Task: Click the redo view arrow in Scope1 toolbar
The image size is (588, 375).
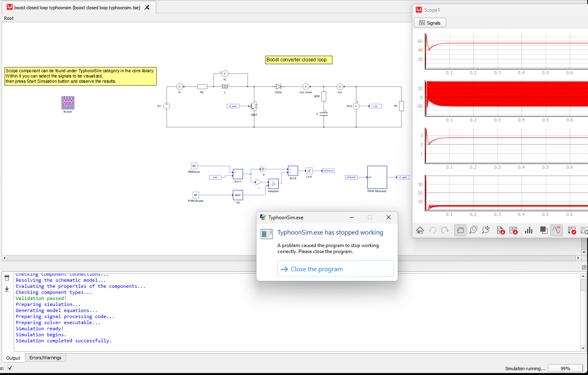Action: [445, 230]
